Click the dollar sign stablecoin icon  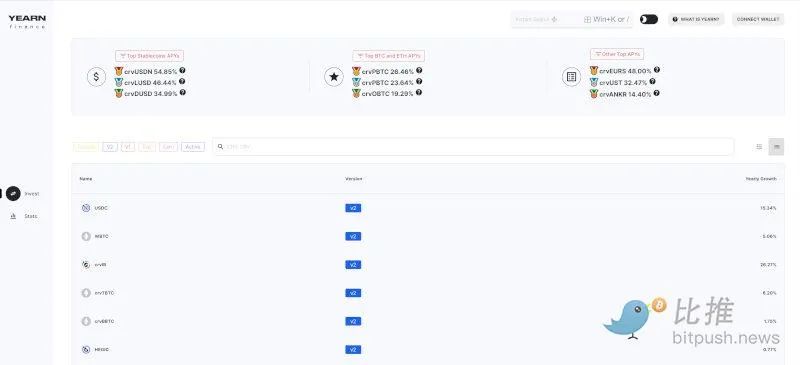coord(96,77)
